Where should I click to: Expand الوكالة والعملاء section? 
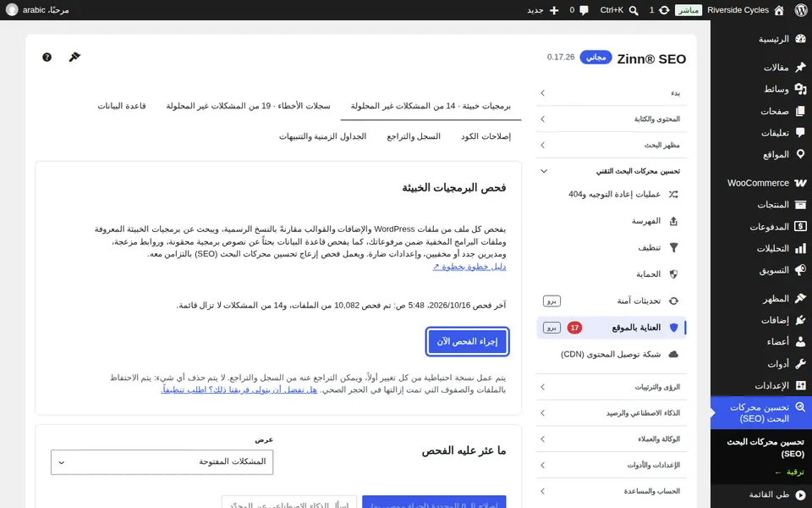(612, 439)
